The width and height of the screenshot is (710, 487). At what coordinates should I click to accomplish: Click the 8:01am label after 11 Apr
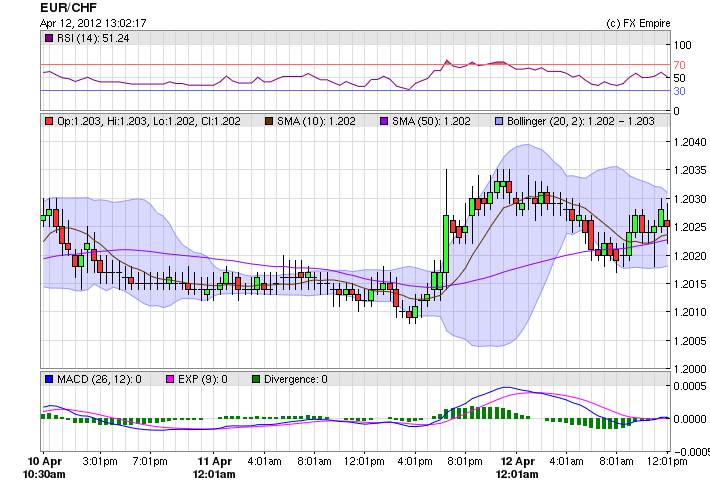coord(314,461)
